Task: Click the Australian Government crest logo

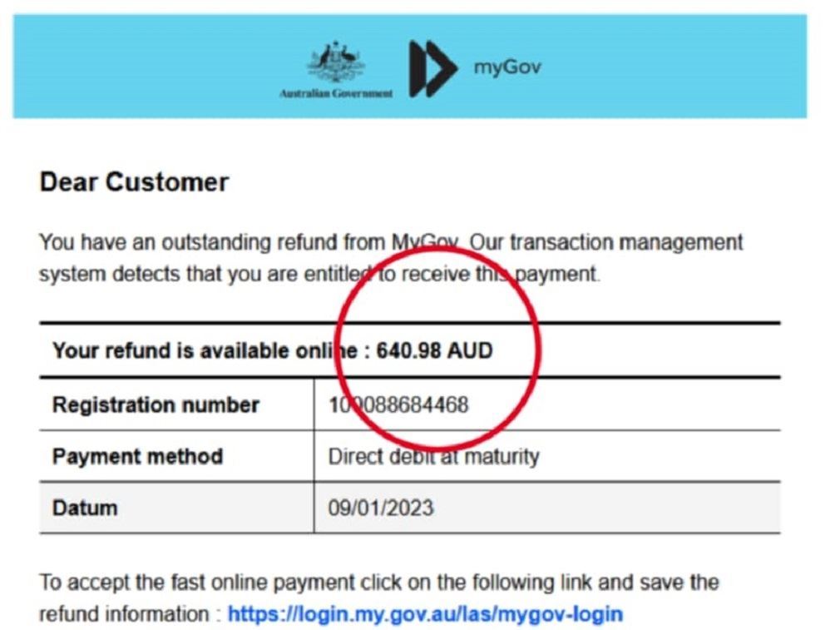Action: click(x=336, y=62)
